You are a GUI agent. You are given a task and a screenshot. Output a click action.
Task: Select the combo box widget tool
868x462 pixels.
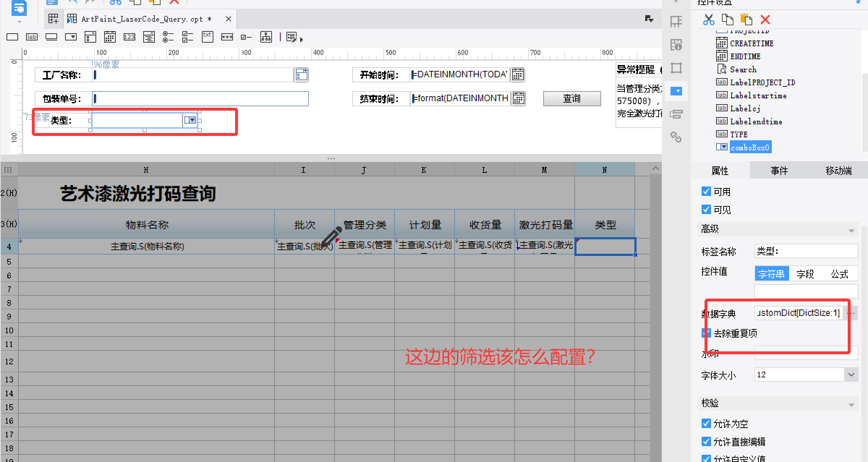[71, 37]
